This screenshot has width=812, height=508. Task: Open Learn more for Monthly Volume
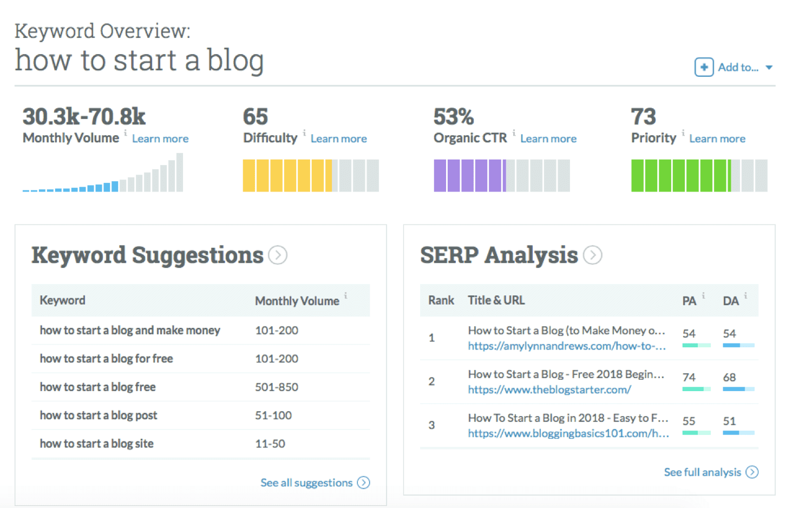(160, 139)
